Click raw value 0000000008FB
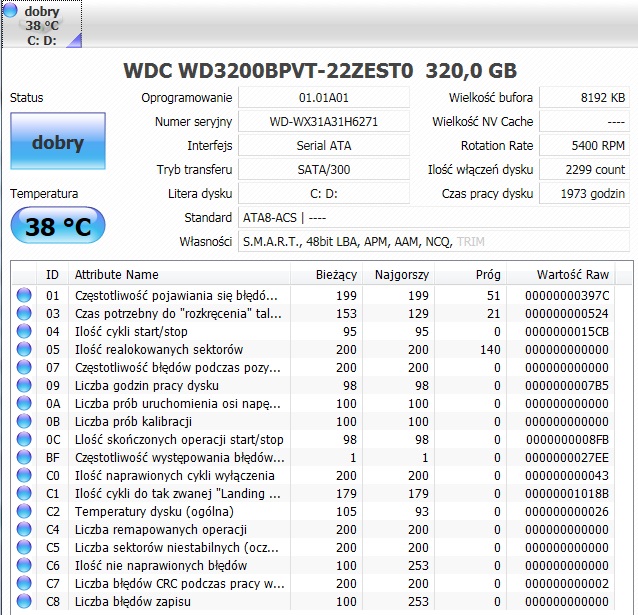Image resolution: width=638 pixels, height=615 pixels. point(567,440)
